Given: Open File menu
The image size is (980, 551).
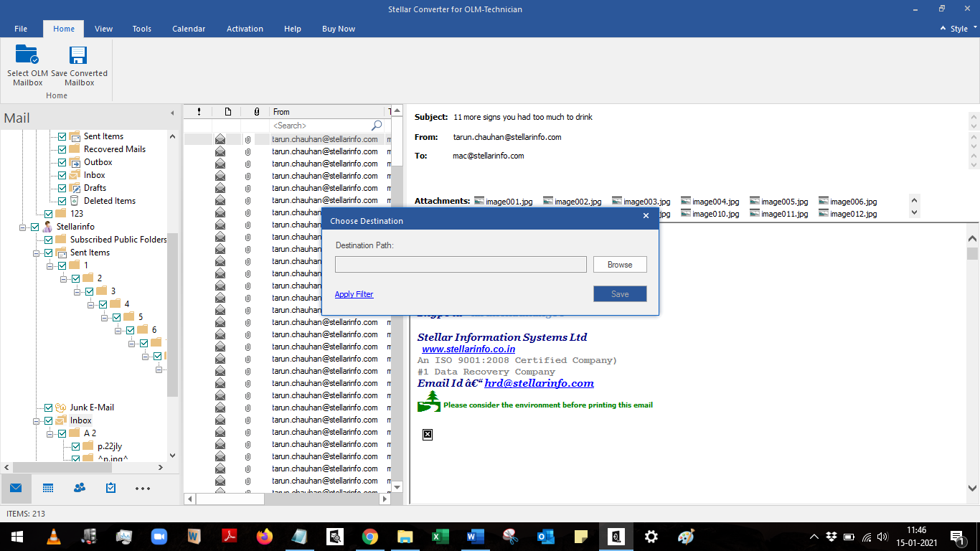Looking at the screenshot, I should (x=21, y=29).
